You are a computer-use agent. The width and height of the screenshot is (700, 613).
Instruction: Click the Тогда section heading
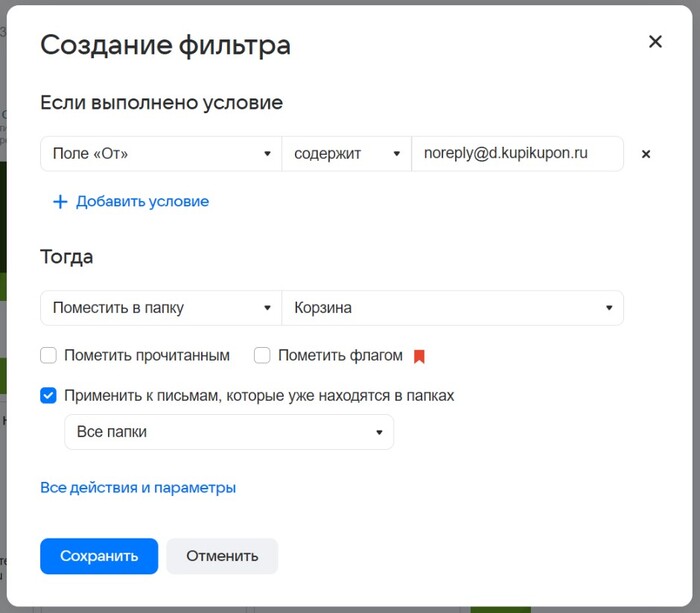tap(67, 256)
